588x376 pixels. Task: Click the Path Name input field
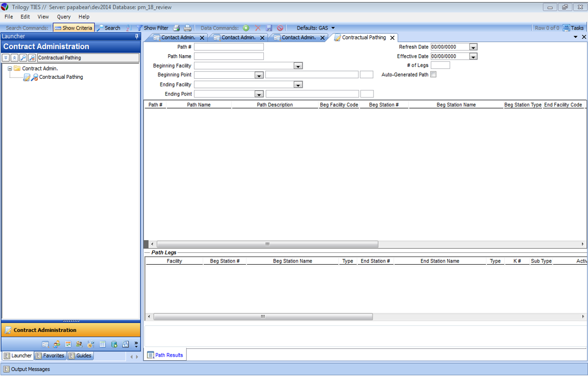229,56
